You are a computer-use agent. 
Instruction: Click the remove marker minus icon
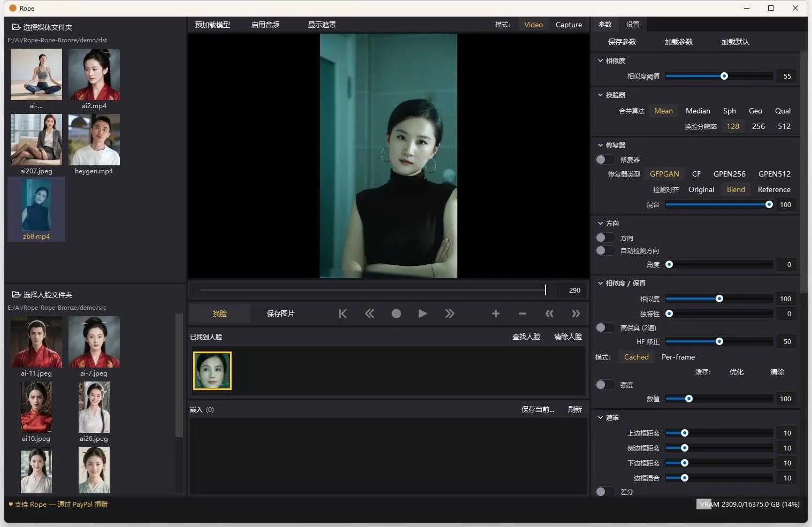point(523,314)
